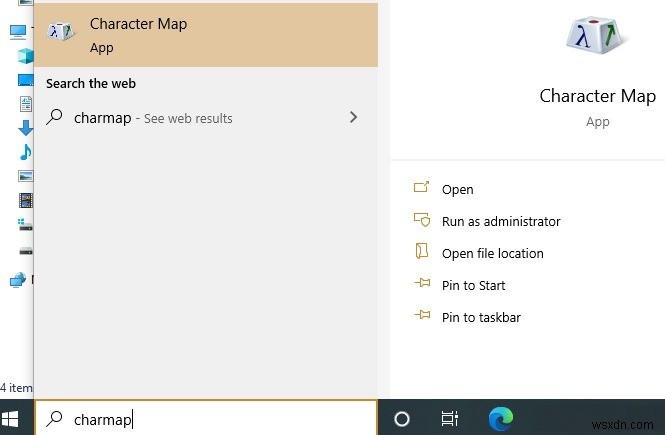Screen dimensions: 665x435
Task: Pin Character Map to taskbar
Action: click(480, 317)
